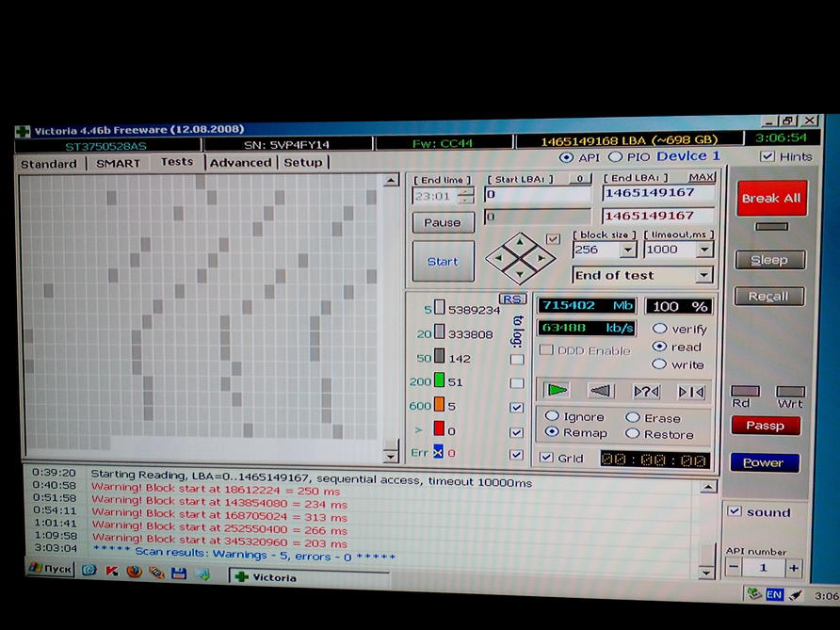Click the End LBA input field
This screenshot has height=630, width=840.
(658, 192)
